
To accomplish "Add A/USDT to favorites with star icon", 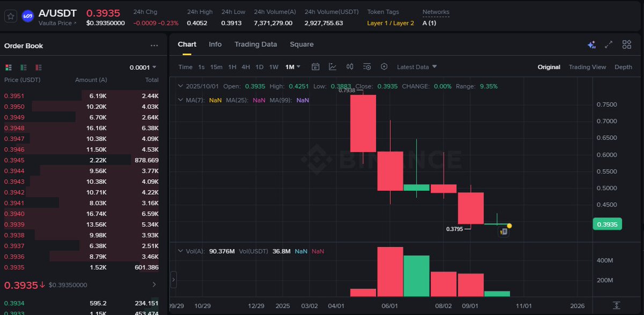I will 10,17.
